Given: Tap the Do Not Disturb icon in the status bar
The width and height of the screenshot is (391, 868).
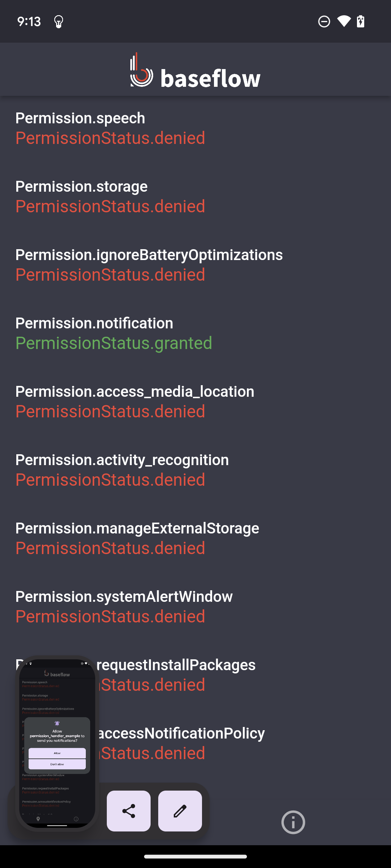Looking at the screenshot, I should (x=324, y=21).
